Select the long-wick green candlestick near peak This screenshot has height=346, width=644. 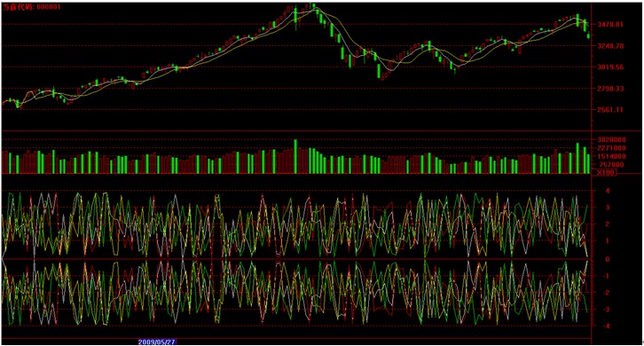pos(295,17)
